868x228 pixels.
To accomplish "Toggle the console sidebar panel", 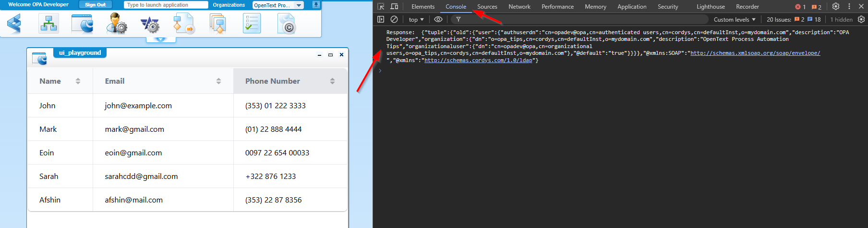I will click(381, 19).
